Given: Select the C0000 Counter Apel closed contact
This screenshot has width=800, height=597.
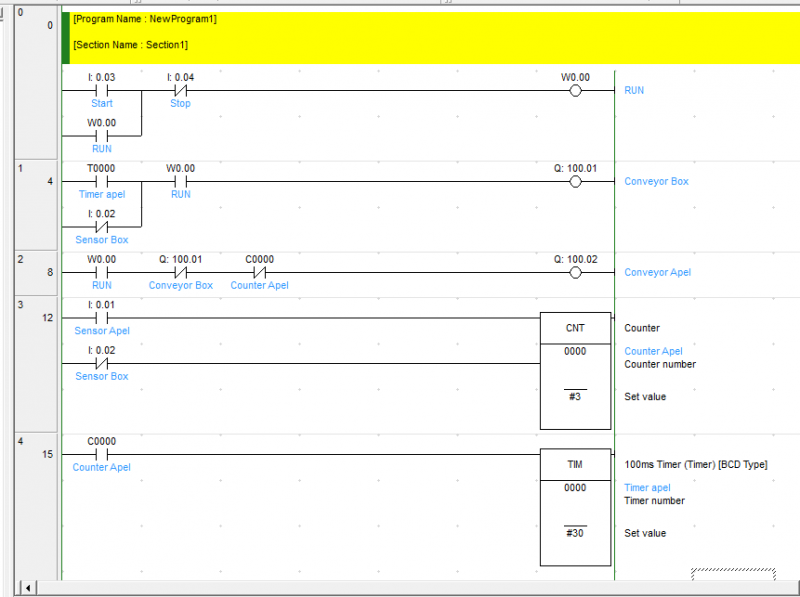Looking at the screenshot, I should [260, 272].
